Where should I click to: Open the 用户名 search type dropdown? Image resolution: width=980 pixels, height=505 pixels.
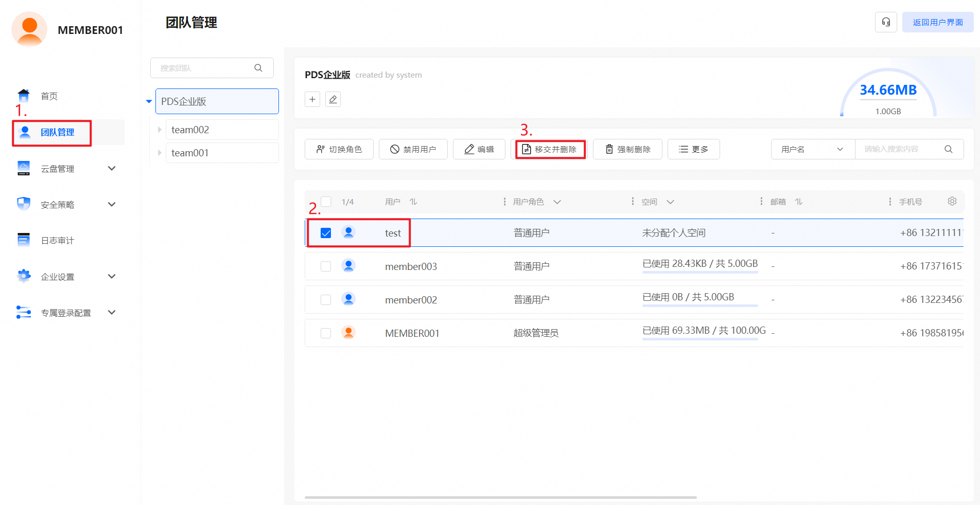[813, 149]
